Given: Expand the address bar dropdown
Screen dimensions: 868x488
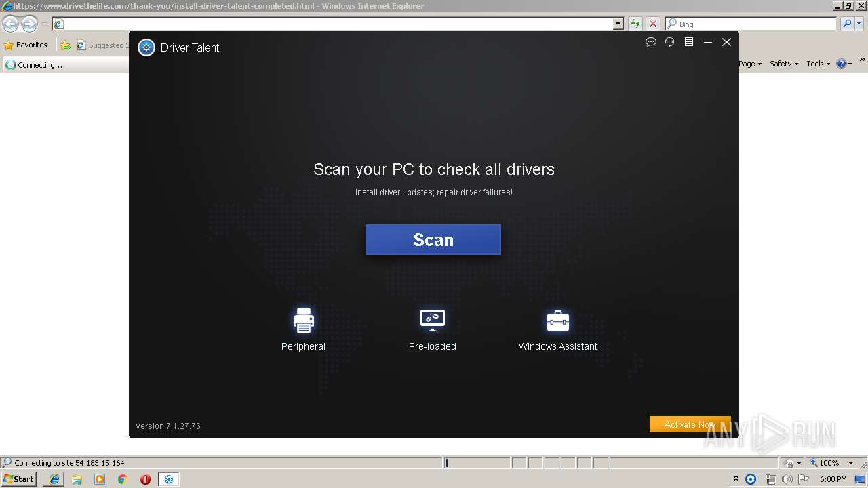Looking at the screenshot, I should point(618,24).
